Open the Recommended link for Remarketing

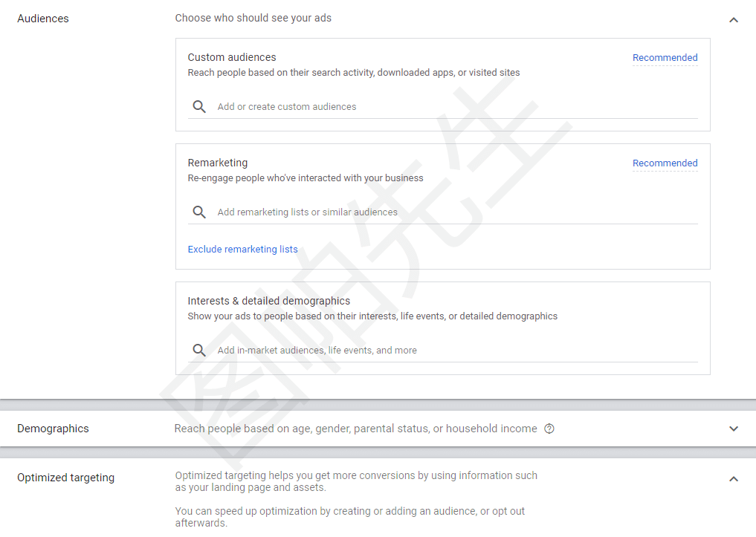(665, 163)
